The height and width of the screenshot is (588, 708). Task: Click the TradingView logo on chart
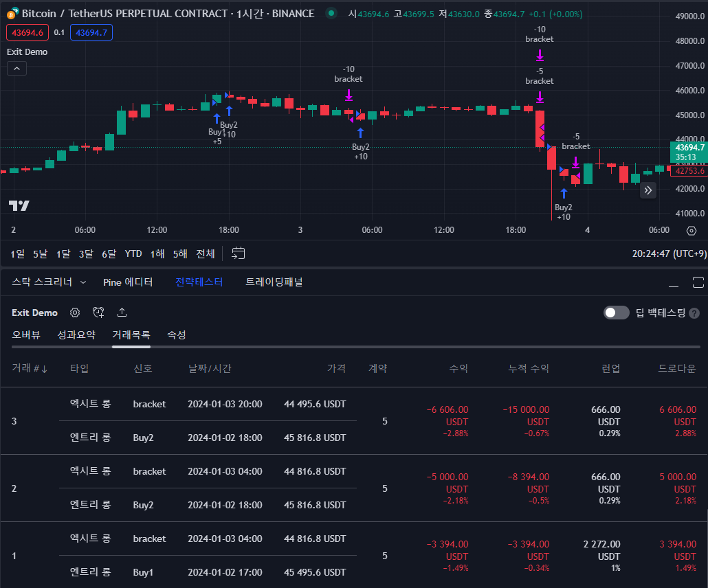click(x=19, y=206)
